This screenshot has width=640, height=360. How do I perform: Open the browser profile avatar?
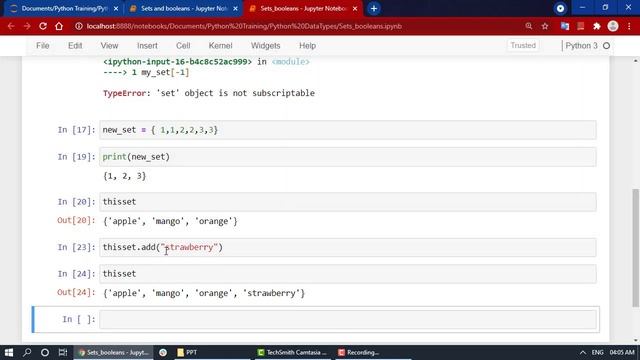[613, 26]
